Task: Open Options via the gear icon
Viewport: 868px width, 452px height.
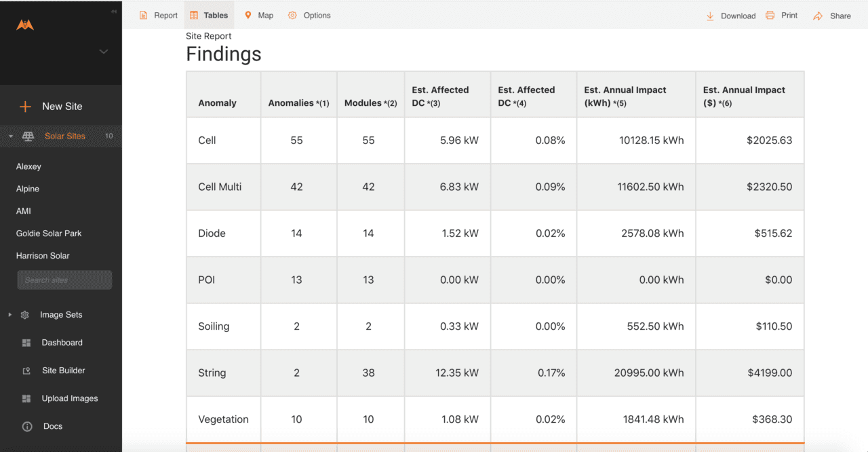Action: (x=292, y=15)
